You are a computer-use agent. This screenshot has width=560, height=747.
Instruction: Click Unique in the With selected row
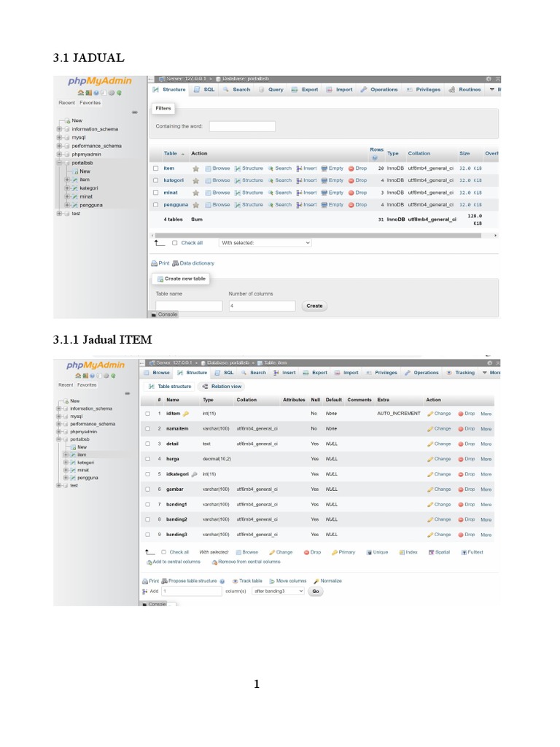pyautogui.click(x=377, y=552)
